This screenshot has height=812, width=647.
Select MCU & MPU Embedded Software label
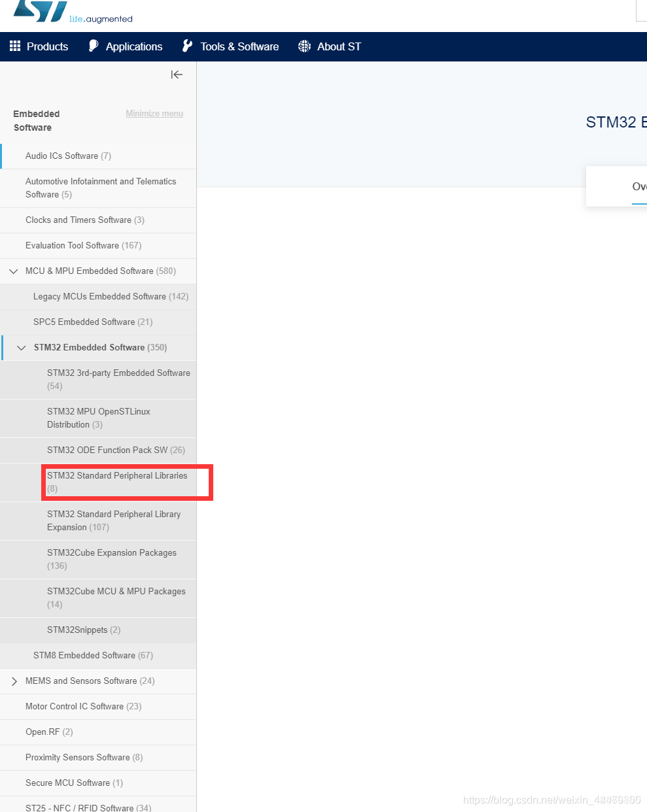[101, 271]
